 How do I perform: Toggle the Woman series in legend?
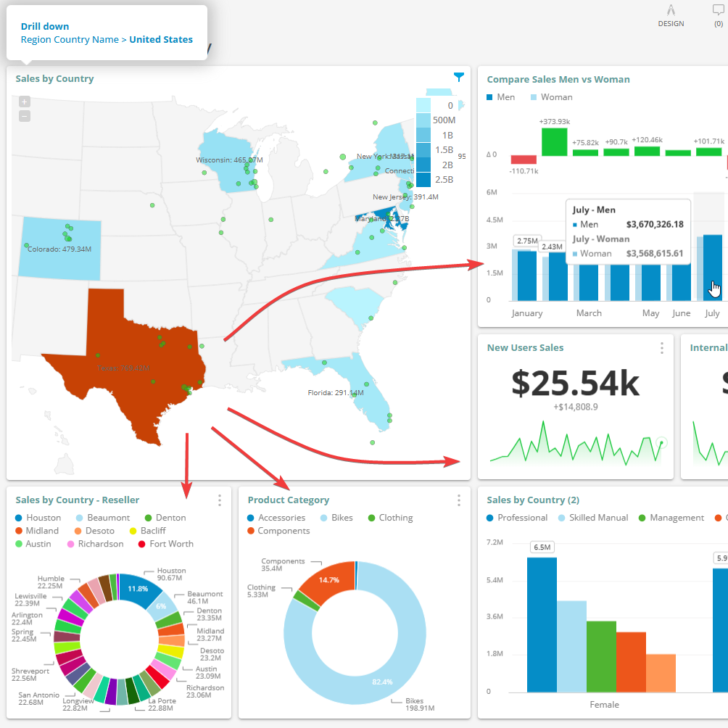pyautogui.click(x=551, y=97)
